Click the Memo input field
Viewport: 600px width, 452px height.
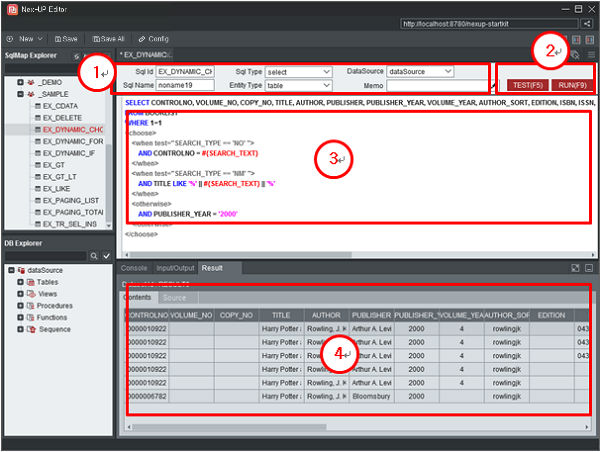pos(438,86)
